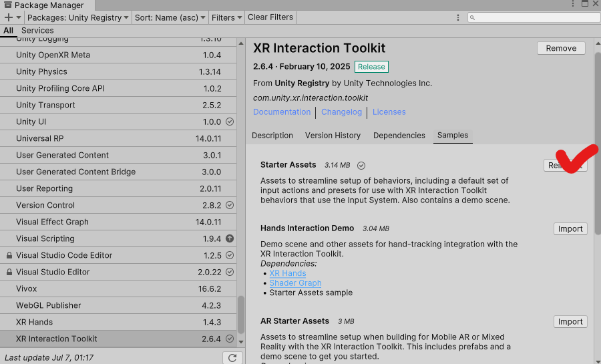
Task: Open the add package dropdown arrow
Action: click(19, 17)
